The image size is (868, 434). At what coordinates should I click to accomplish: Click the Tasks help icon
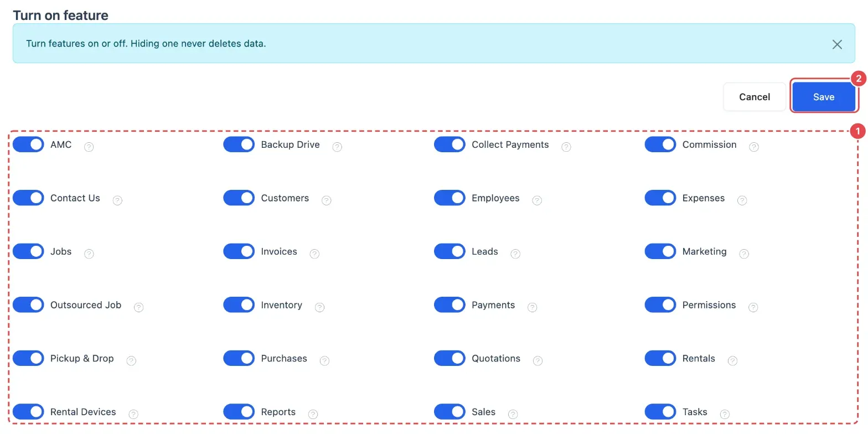tap(725, 414)
